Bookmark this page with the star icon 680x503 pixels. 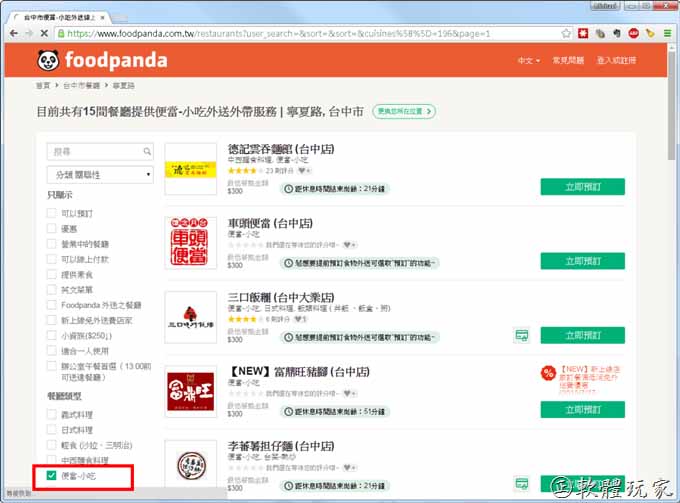(566, 33)
